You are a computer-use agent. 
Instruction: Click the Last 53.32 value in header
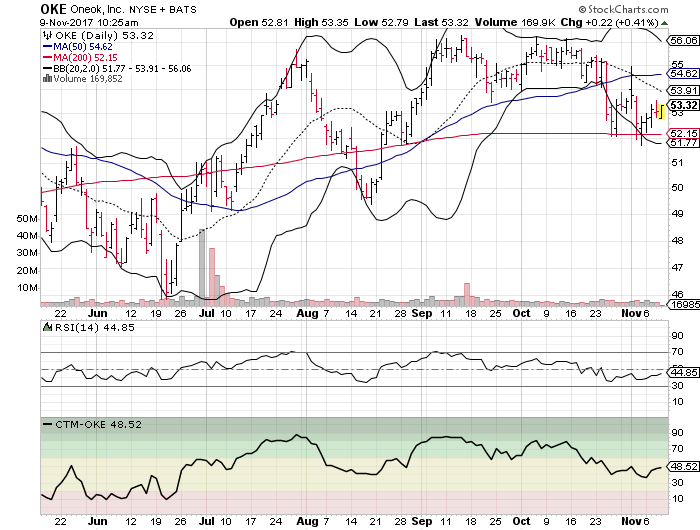coord(442,22)
